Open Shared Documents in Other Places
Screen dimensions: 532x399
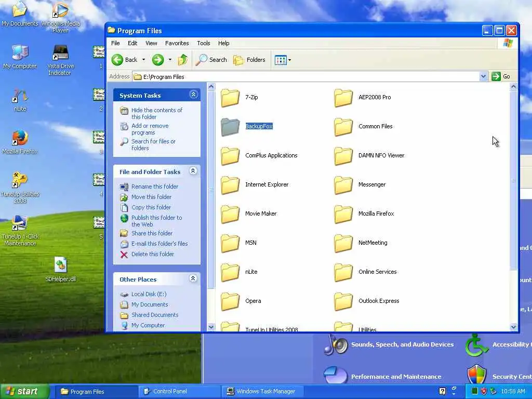pos(155,315)
